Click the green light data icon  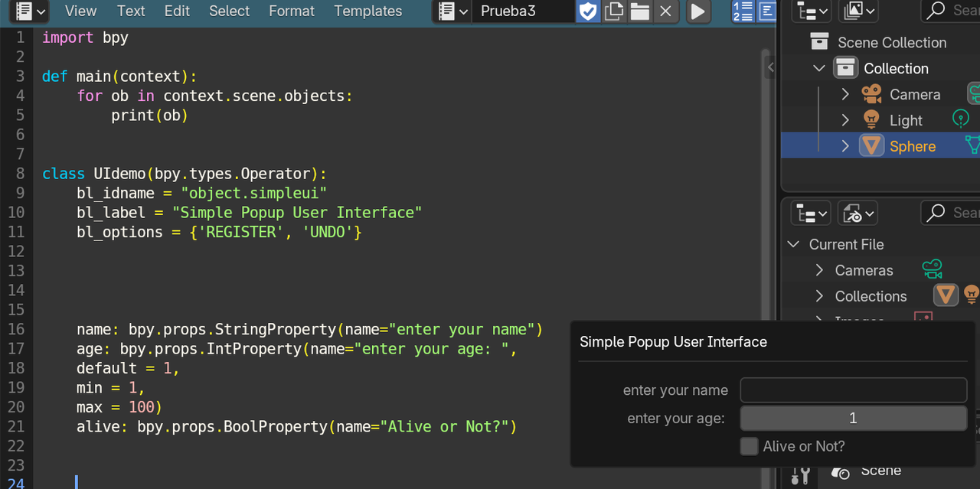point(960,119)
